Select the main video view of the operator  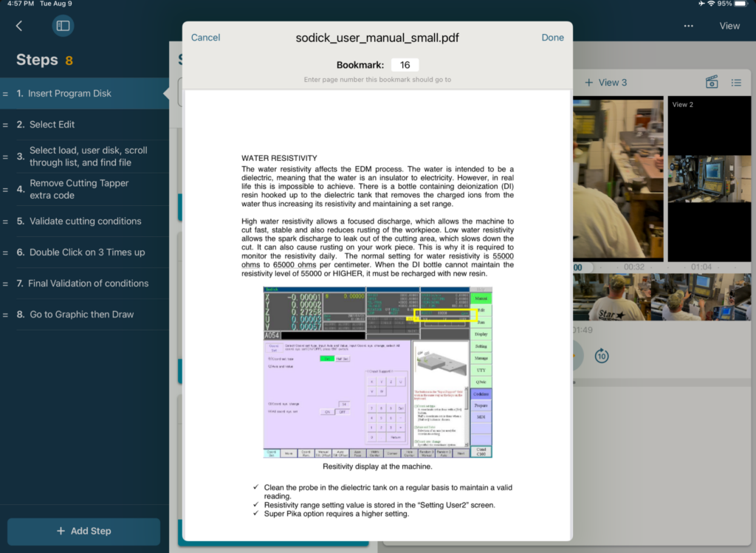click(618, 179)
